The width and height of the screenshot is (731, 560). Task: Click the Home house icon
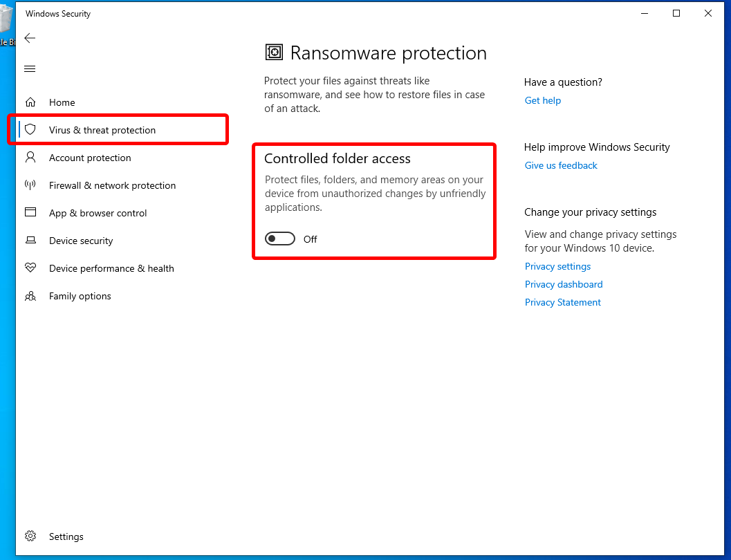tap(30, 102)
